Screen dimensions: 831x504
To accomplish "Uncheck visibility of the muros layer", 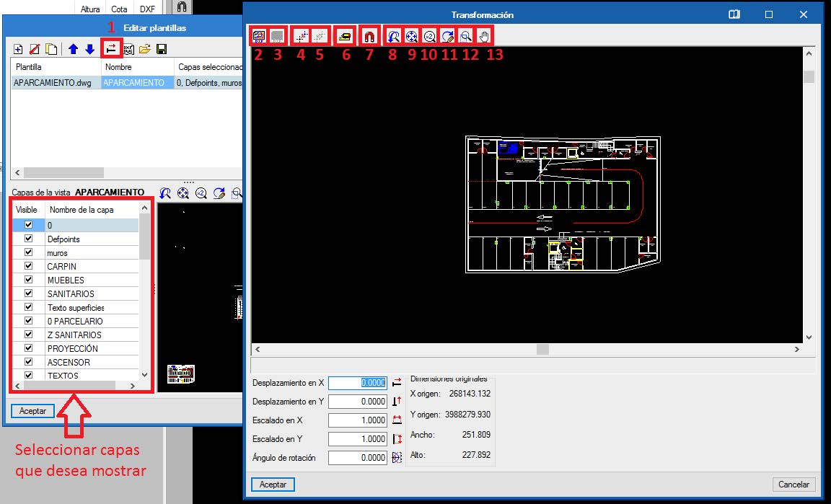I will [29, 252].
